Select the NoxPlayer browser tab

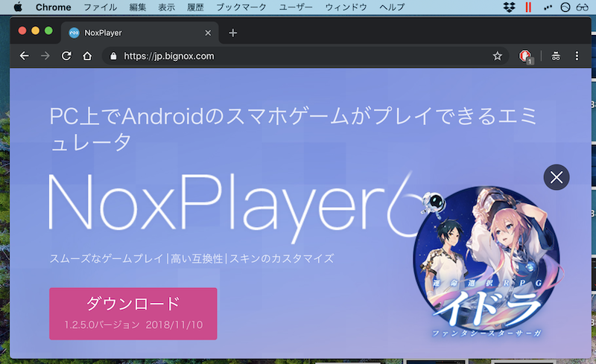point(140,33)
